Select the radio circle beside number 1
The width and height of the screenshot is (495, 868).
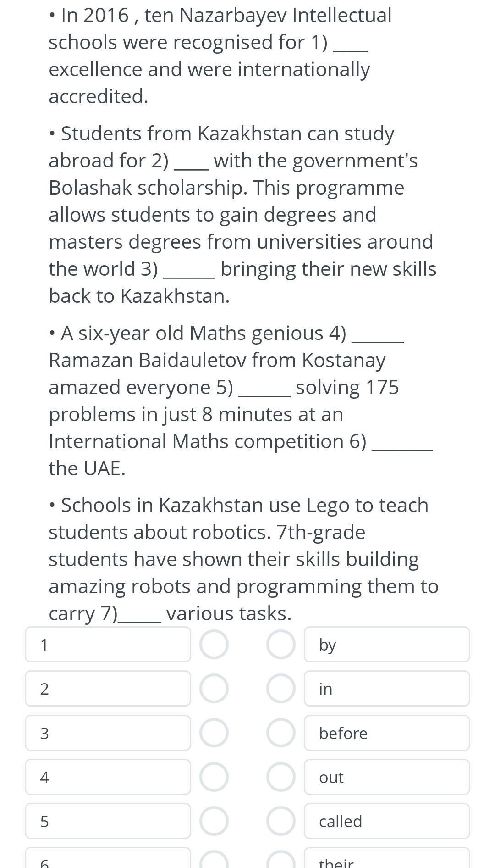214,645
